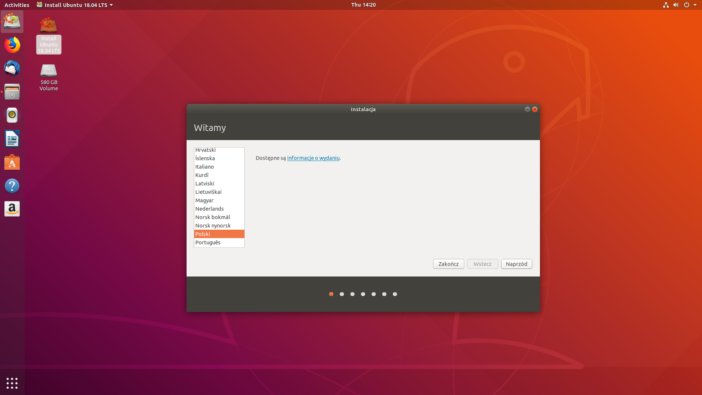Open the network status icon in top bar

coord(666,5)
